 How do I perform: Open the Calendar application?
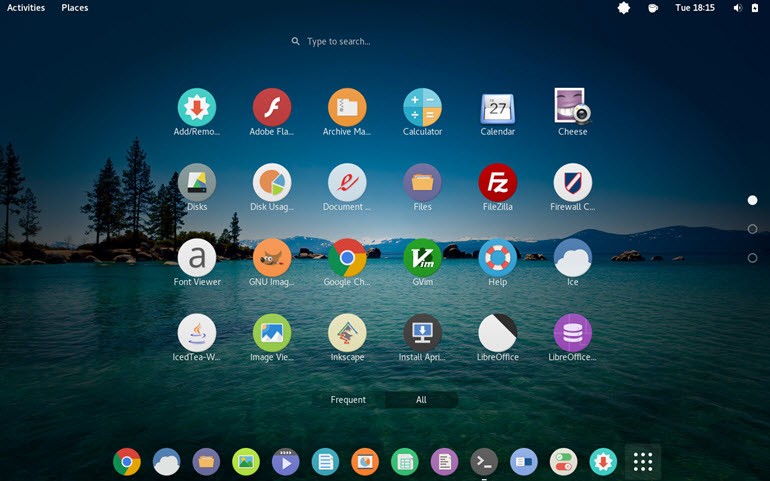[497, 108]
